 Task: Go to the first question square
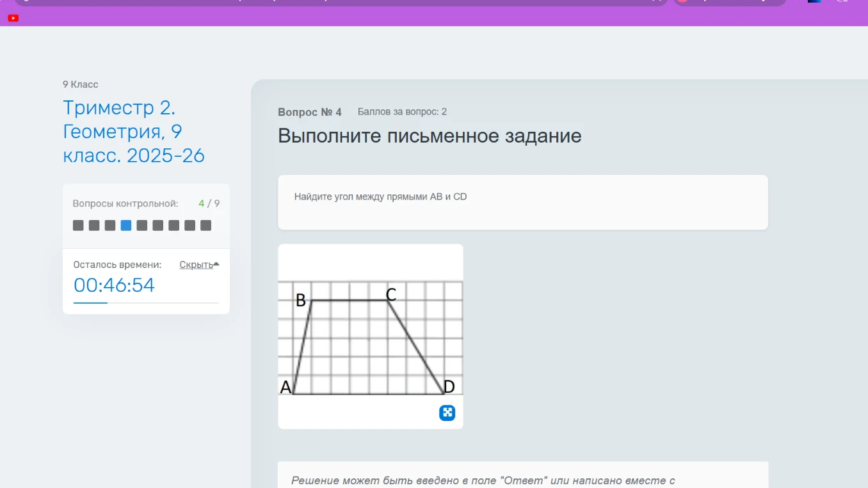point(78,225)
